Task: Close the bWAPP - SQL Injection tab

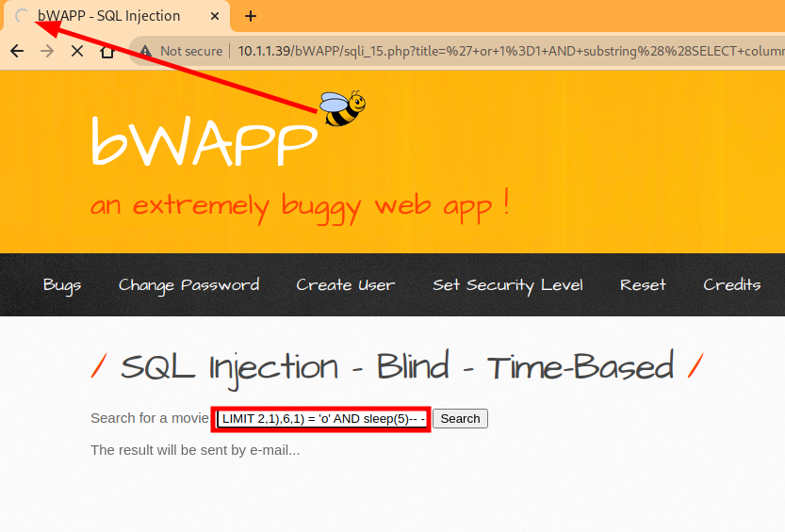Action: click(215, 17)
